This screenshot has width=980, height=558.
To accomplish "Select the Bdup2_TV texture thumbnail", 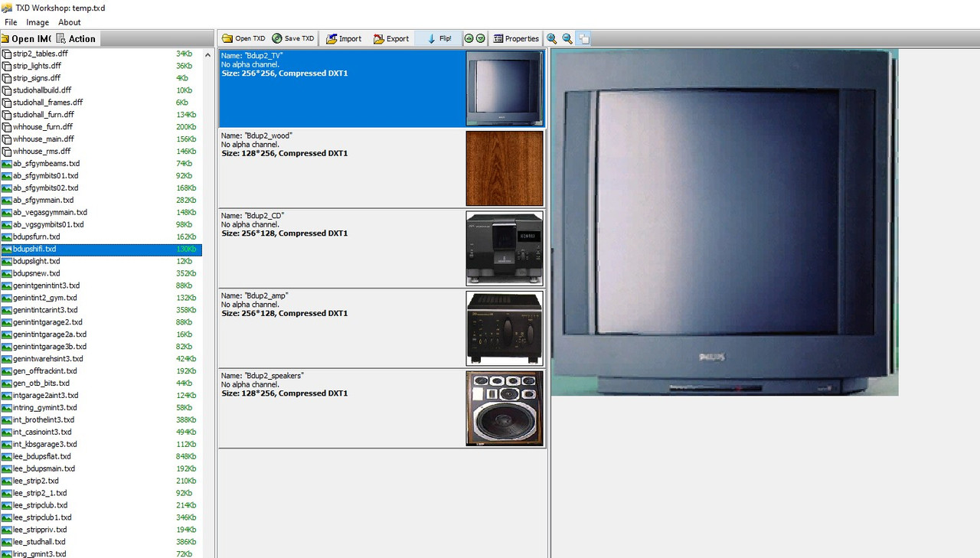I will 505,88.
